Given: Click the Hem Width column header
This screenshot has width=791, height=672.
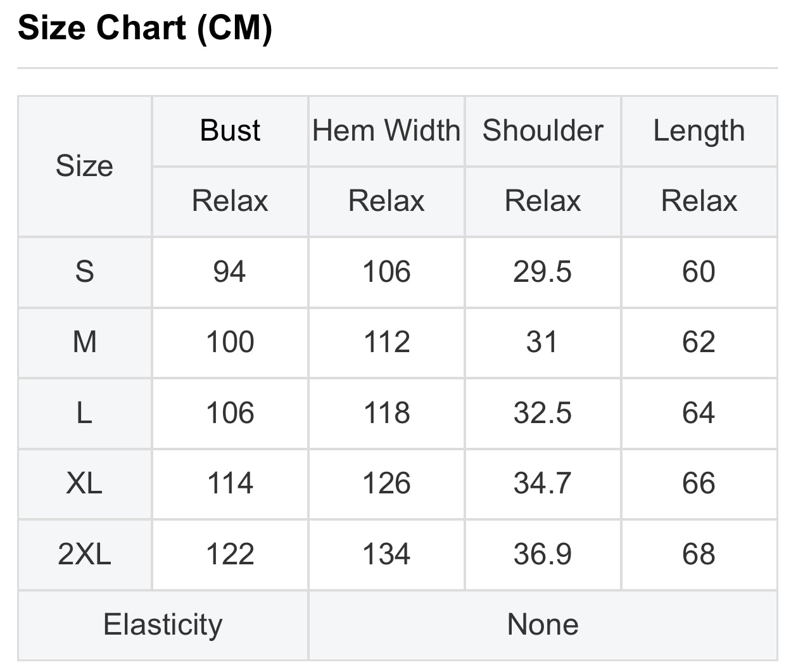Looking at the screenshot, I should point(386,130).
